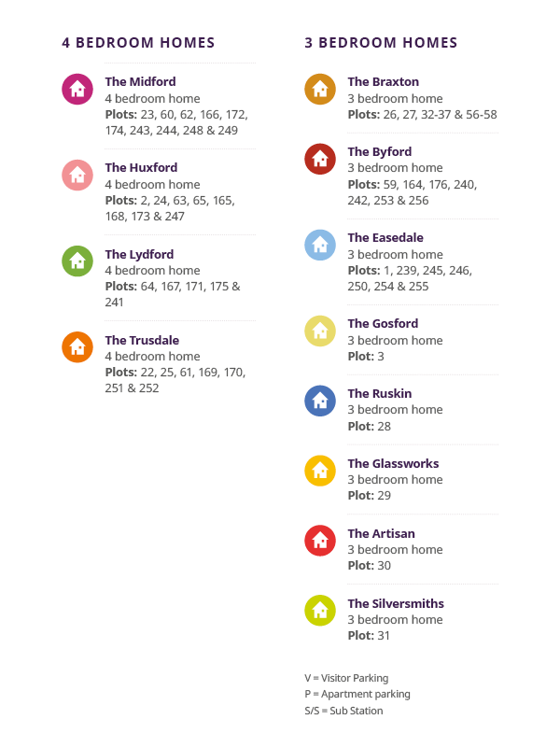Click The Silversmiths home title
Viewport: 560px width, 747px height.
396,604
